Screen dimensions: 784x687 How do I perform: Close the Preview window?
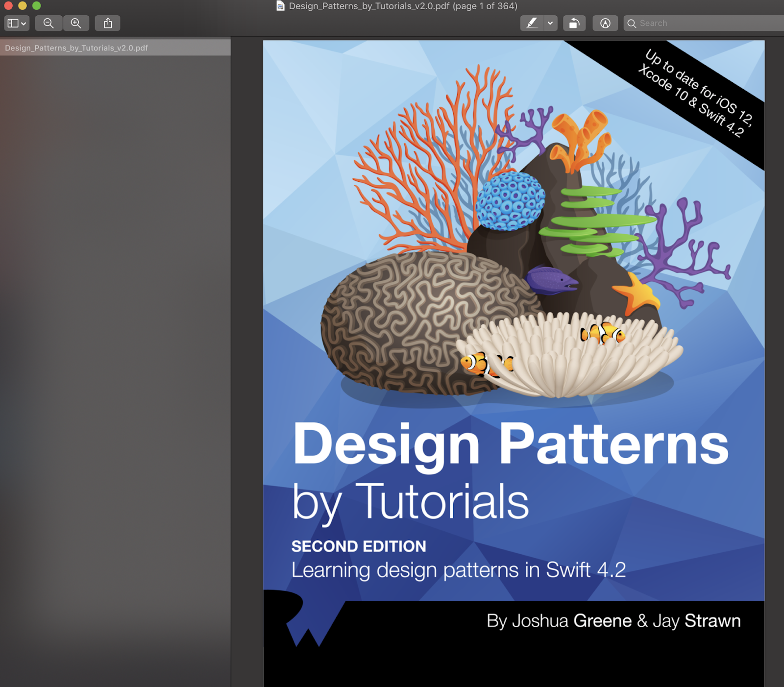[x=8, y=6]
